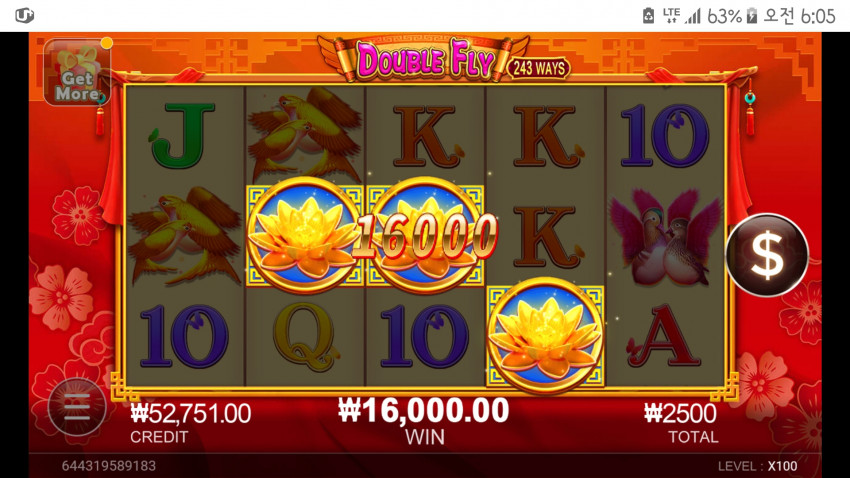This screenshot has width=850, height=478.
Task: Tap the dollar sign spin button
Action: [767, 255]
